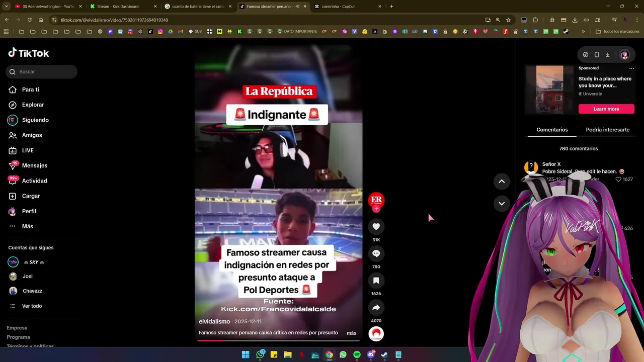Close the Famoso streamer peruano tab
Screen dimensions: 644x362
pos(305,7)
